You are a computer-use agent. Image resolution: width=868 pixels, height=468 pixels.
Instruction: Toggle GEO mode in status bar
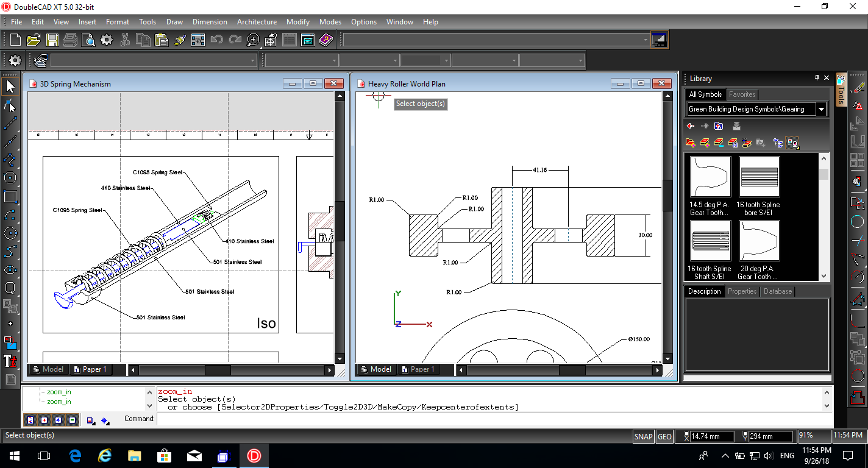664,436
